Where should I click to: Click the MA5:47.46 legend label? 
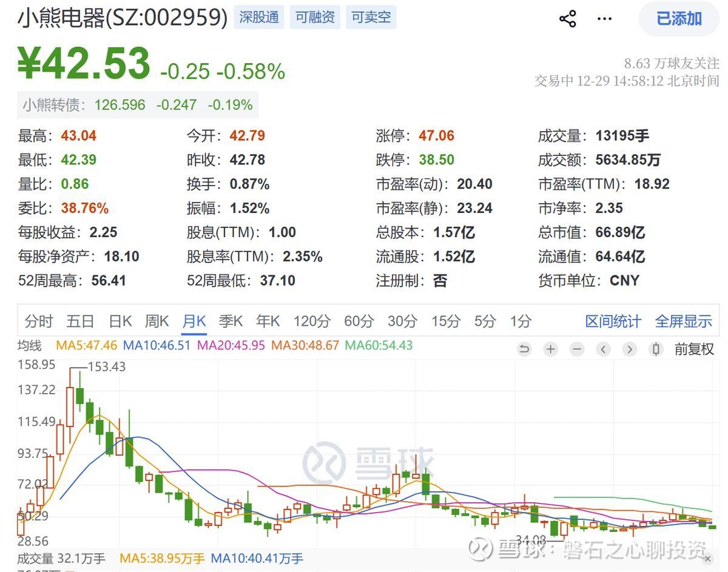87,346
